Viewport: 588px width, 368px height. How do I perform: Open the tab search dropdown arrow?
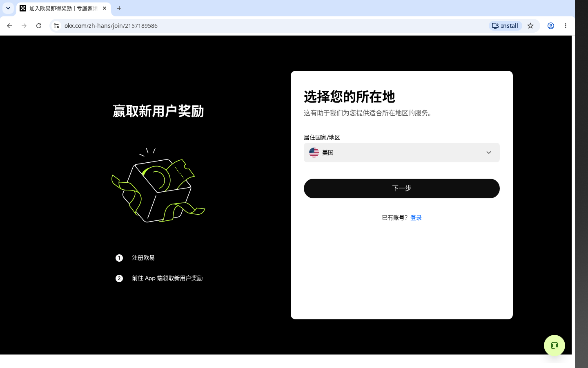point(8,8)
